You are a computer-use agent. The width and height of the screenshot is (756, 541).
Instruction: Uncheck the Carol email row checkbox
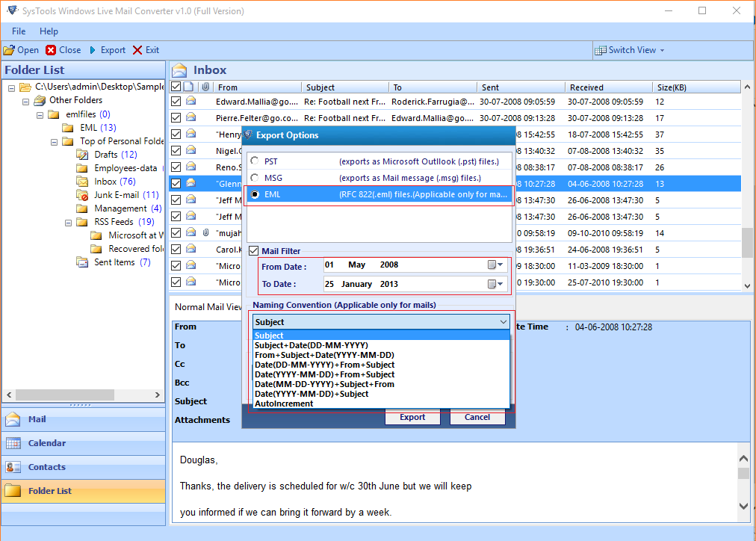176,250
